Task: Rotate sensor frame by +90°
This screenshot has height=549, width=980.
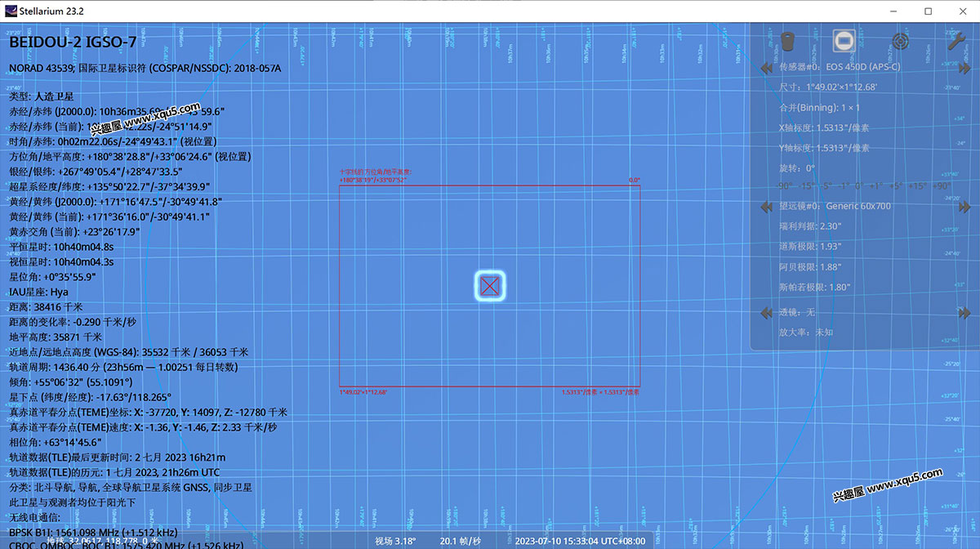Action: click(x=941, y=186)
